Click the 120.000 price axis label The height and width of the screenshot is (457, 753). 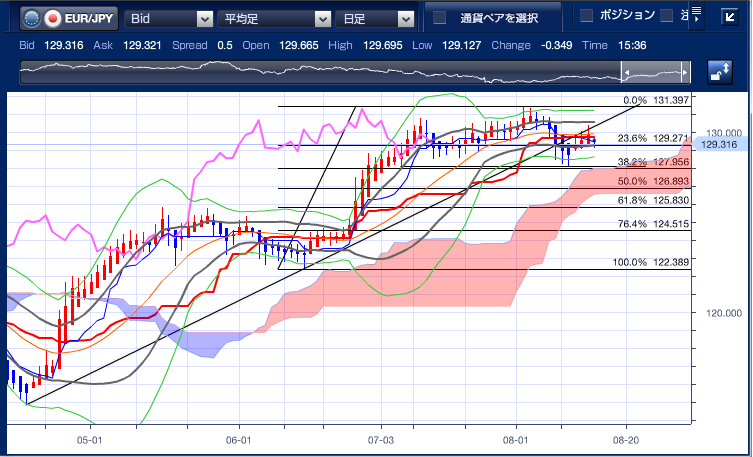724,313
